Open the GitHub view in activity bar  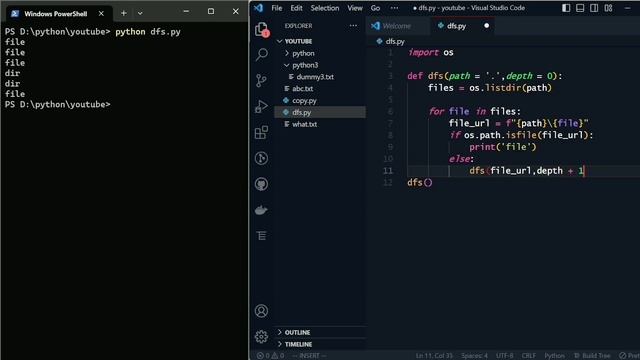[261, 184]
